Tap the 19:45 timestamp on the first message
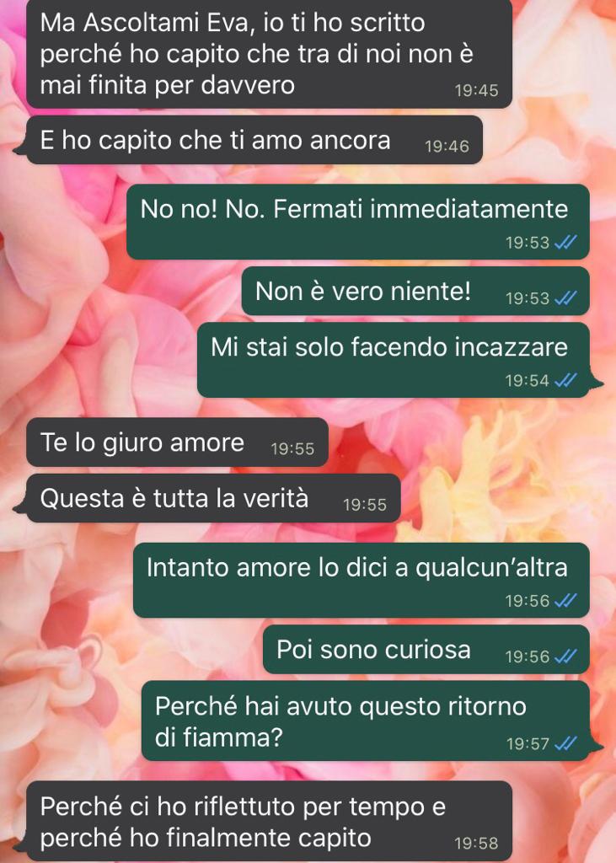Image resolution: width=616 pixels, height=863 pixels. pos(476,90)
